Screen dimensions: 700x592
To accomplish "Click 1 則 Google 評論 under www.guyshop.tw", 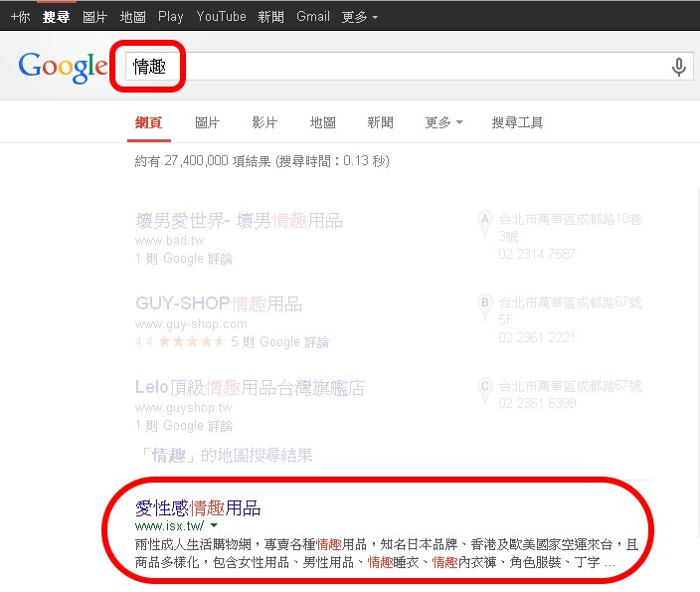I will [x=184, y=426].
